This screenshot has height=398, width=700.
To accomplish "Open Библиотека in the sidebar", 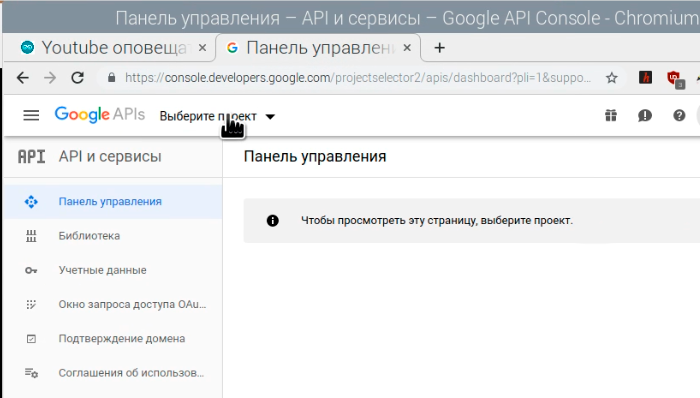I will click(x=112, y=236).
